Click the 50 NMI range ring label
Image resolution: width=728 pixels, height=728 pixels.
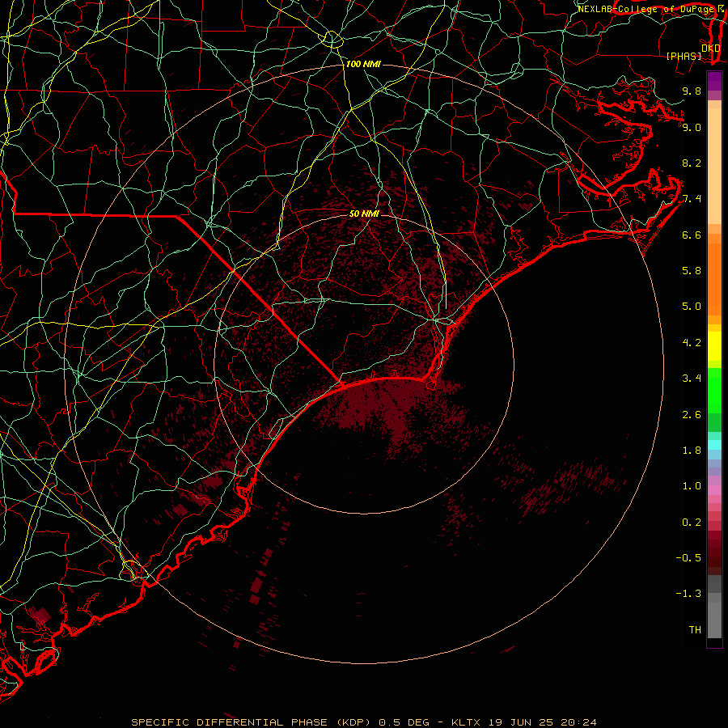pos(364,214)
